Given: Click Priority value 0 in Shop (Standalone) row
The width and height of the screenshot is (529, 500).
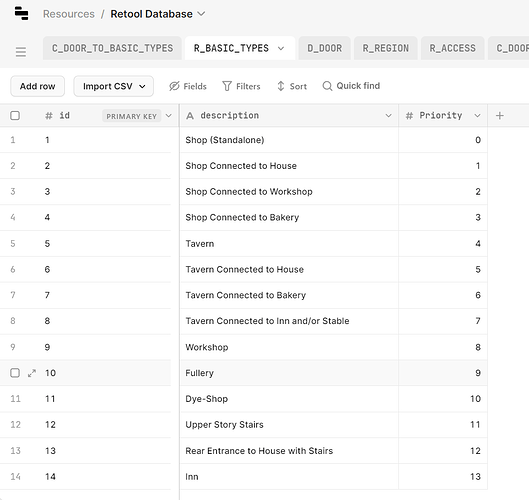Looking at the screenshot, I should click(x=443, y=140).
